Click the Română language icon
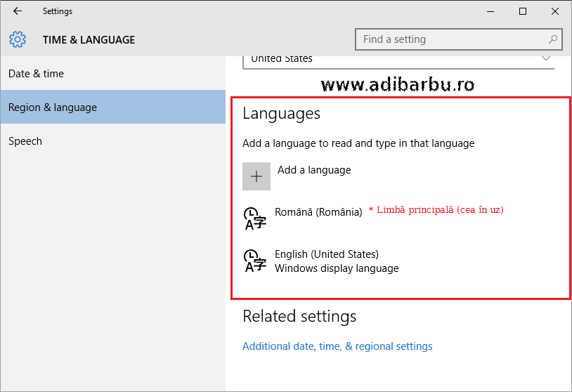This screenshot has width=572, height=392. [x=254, y=218]
